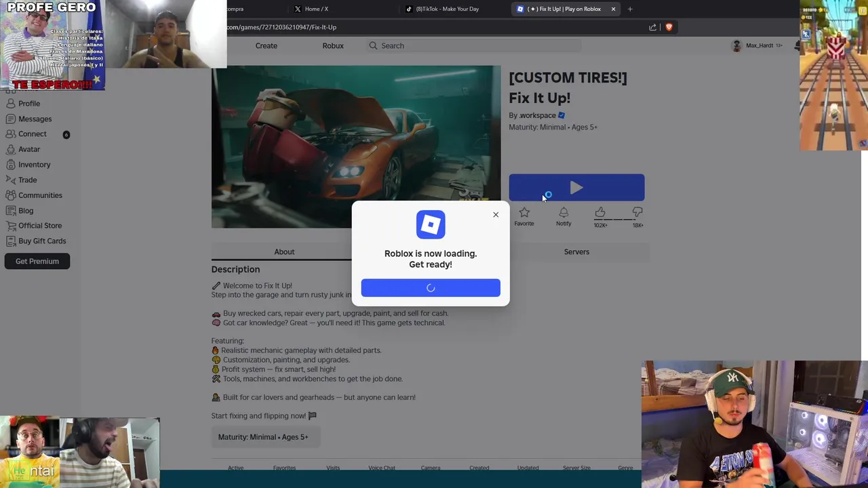
Task: Open Profile in the sidebar
Action: pos(29,104)
